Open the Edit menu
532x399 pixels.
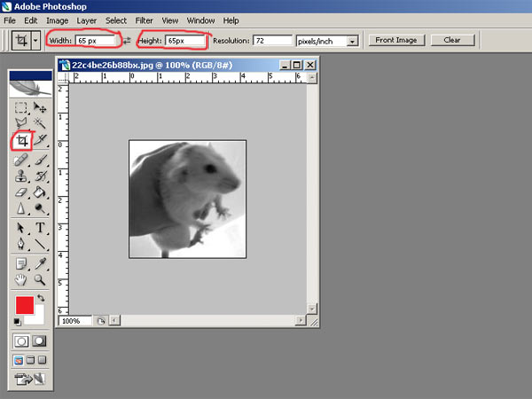tap(30, 20)
